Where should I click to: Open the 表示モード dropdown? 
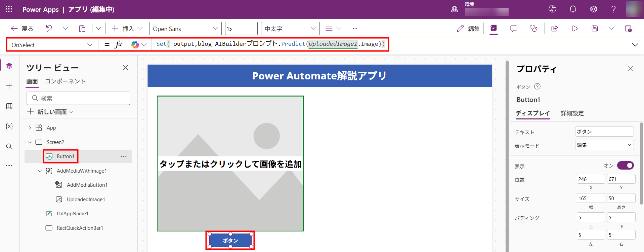coord(604,145)
